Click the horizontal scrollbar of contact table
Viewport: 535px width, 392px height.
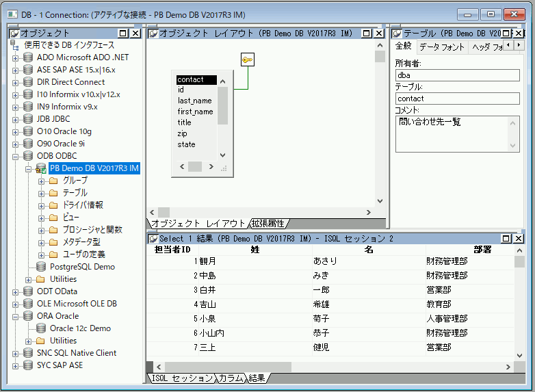(x=195, y=166)
